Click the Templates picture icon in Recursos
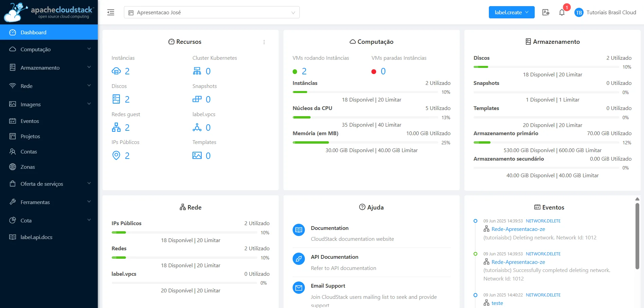The image size is (644, 308). coord(197,156)
